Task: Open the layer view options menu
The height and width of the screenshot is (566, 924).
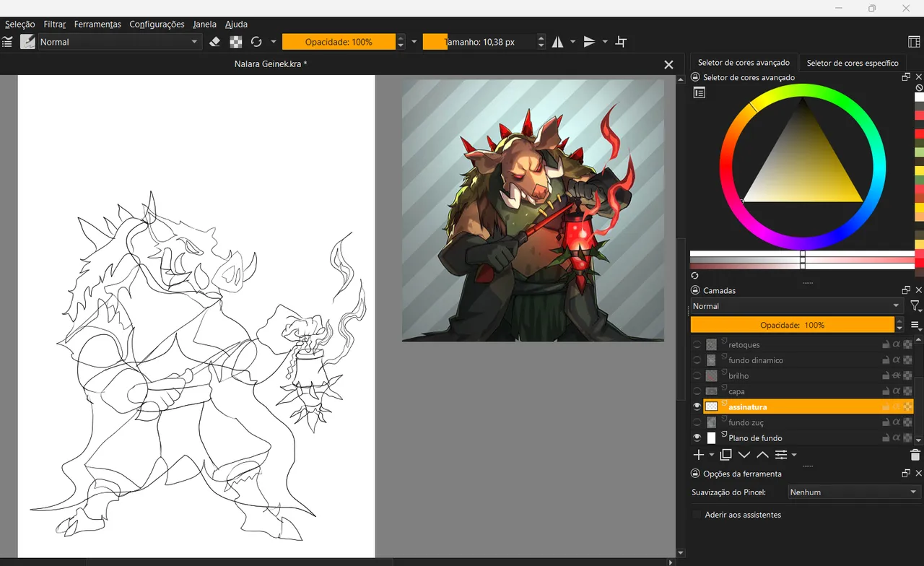Action: 915,326
